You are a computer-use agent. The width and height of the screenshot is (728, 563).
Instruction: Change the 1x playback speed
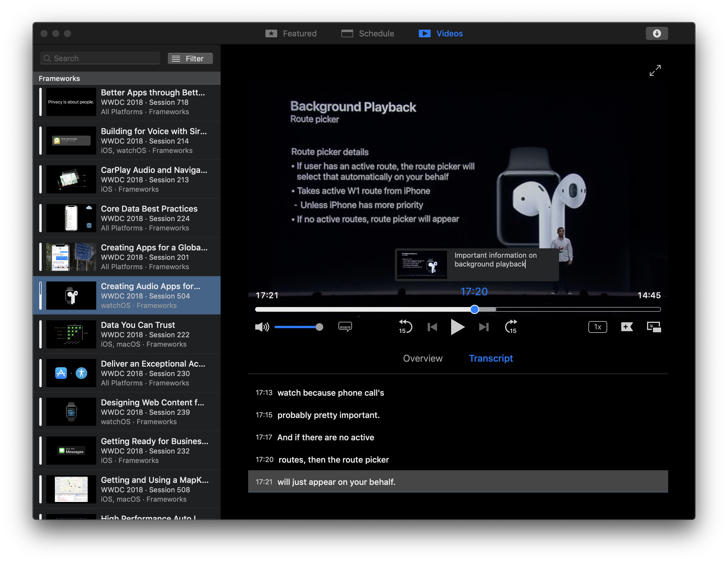[x=597, y=327]
